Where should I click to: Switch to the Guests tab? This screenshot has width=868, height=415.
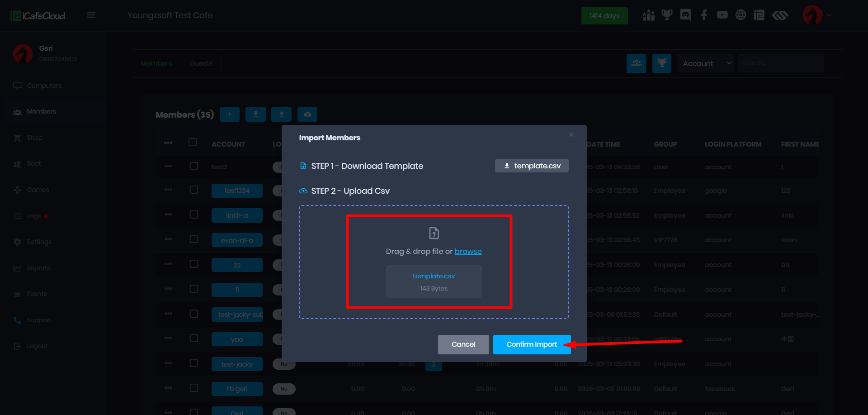tap(201, 63)
